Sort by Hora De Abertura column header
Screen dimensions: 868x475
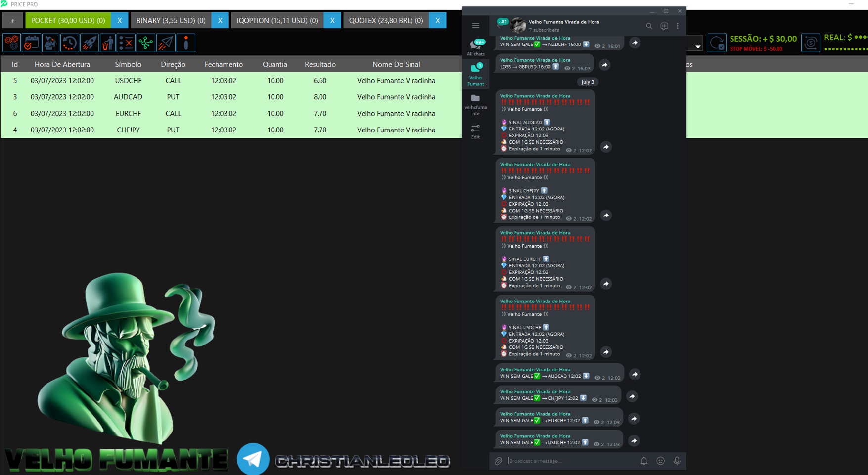(62, 64)
